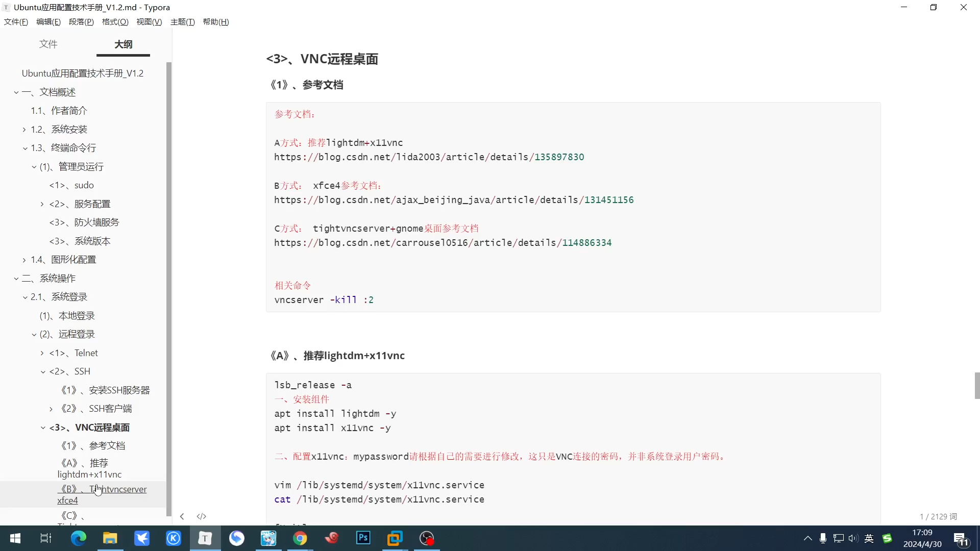Open the 主题(T) menu
Screen dimensions: 980x551
[x=182, y=21]
